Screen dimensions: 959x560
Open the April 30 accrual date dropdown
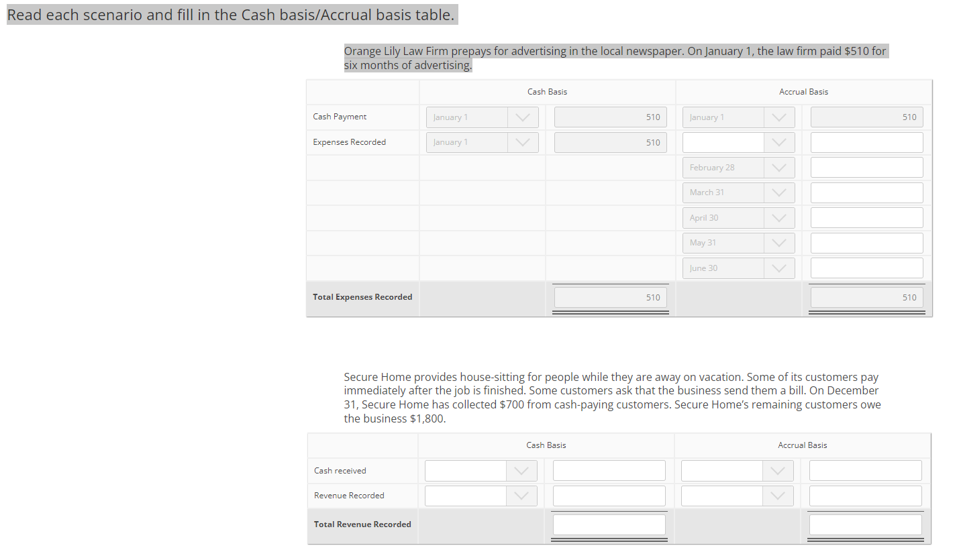pyautogui.click(x=779, y=217)
